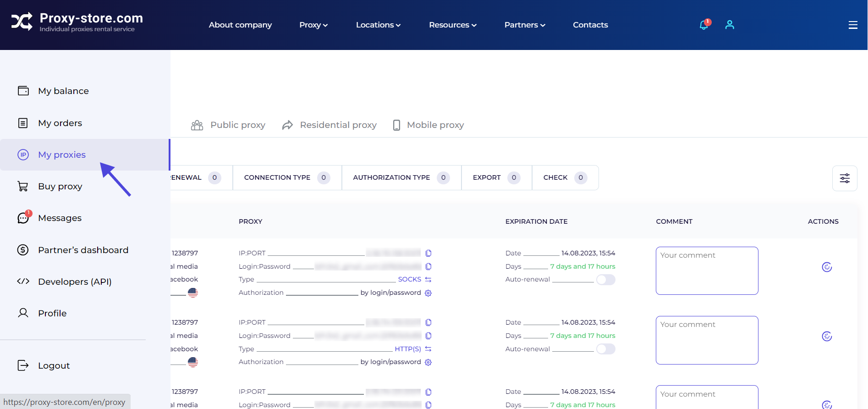Switch to Public proxy tab
Viewport: 868px width, 409px height.
pyautogui.click(x=228, y=125)
